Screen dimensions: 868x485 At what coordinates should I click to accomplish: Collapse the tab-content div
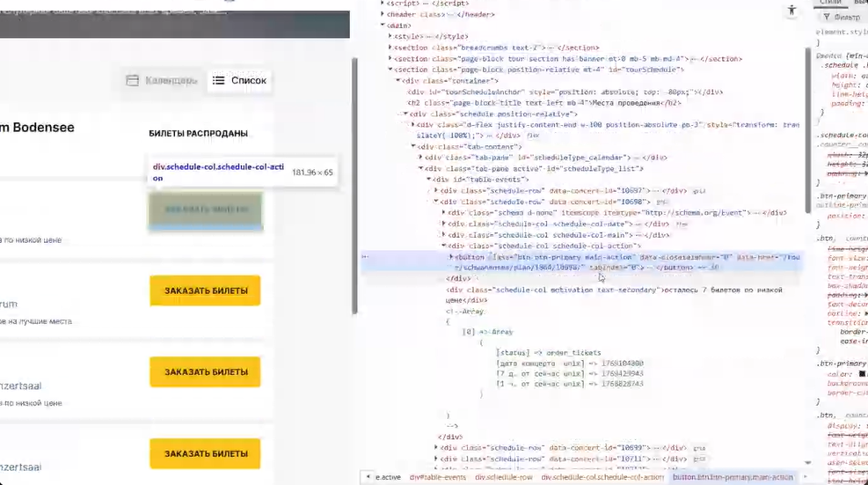[x=413, y=147]
